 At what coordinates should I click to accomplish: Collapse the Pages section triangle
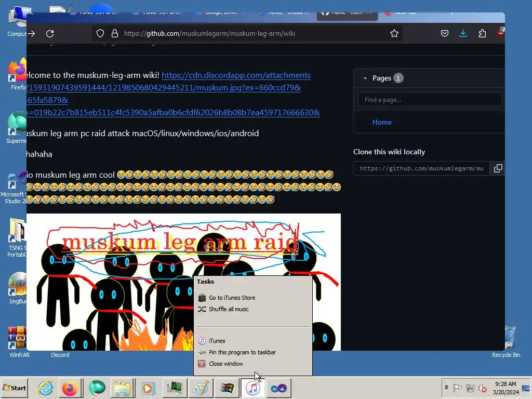coord(365,78)
